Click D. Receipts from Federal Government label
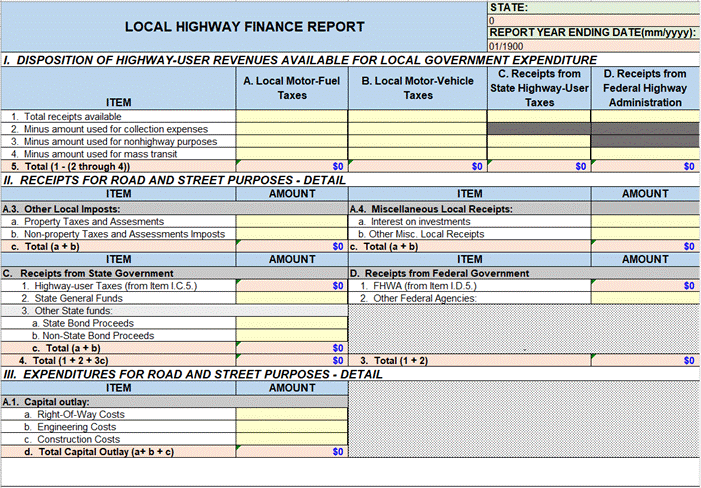This screenshot has height=488, width=701. (x=440, y=273)
